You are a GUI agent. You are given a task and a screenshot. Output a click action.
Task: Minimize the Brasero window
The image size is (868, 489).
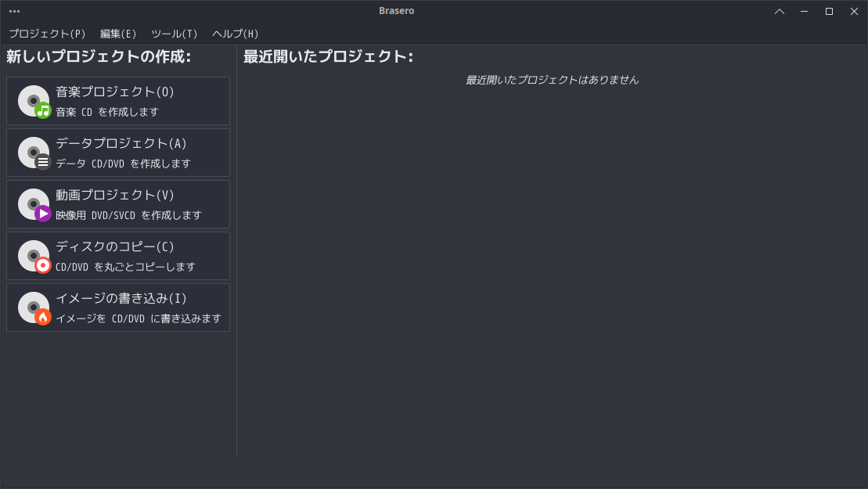click(804, 11)
